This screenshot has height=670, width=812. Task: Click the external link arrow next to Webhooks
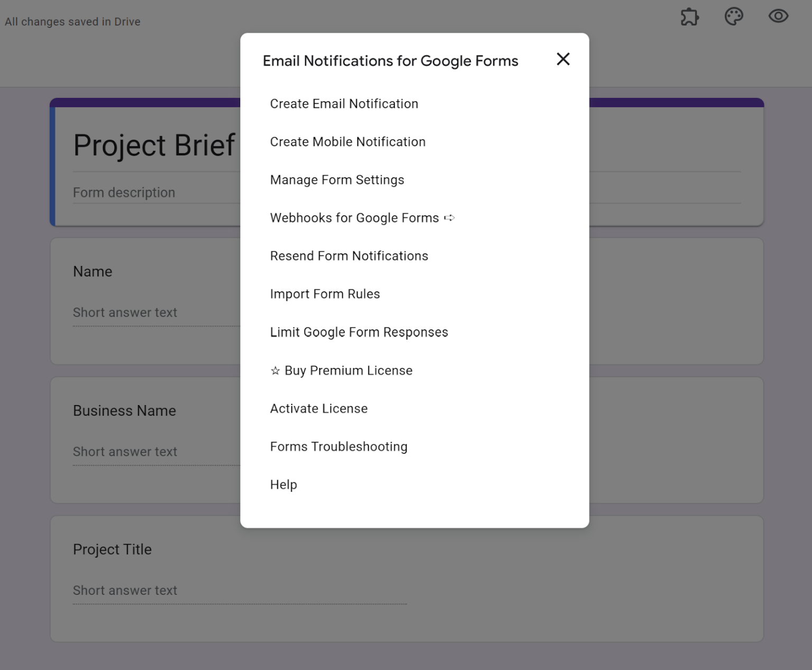pyautogui.click(x=450, y=218)
